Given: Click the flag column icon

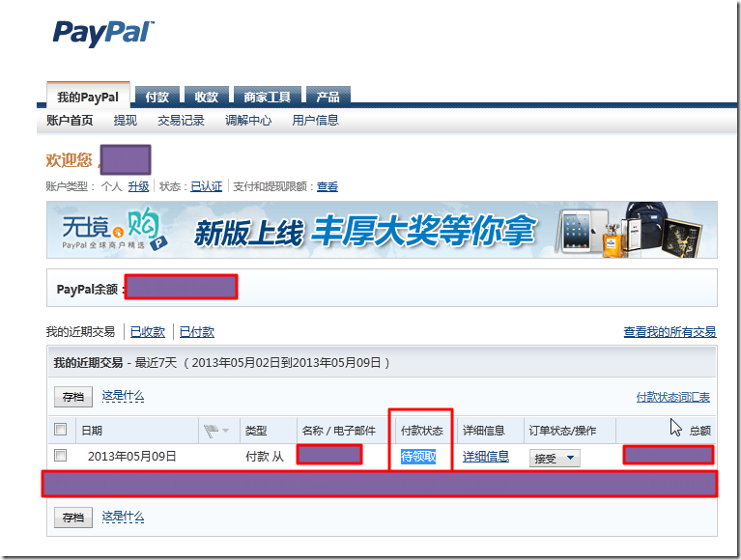Looking at the screenshot, I should [x=211, y=431].
